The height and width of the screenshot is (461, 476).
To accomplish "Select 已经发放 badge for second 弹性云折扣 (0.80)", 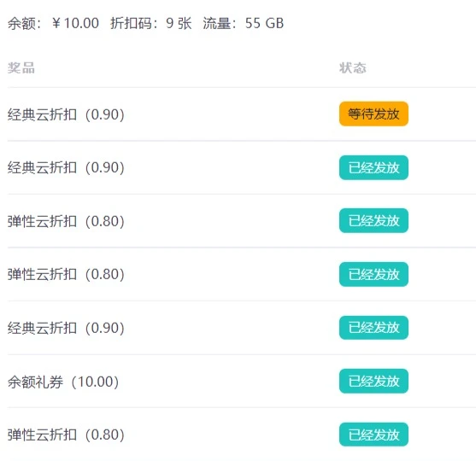I will 373,274.
